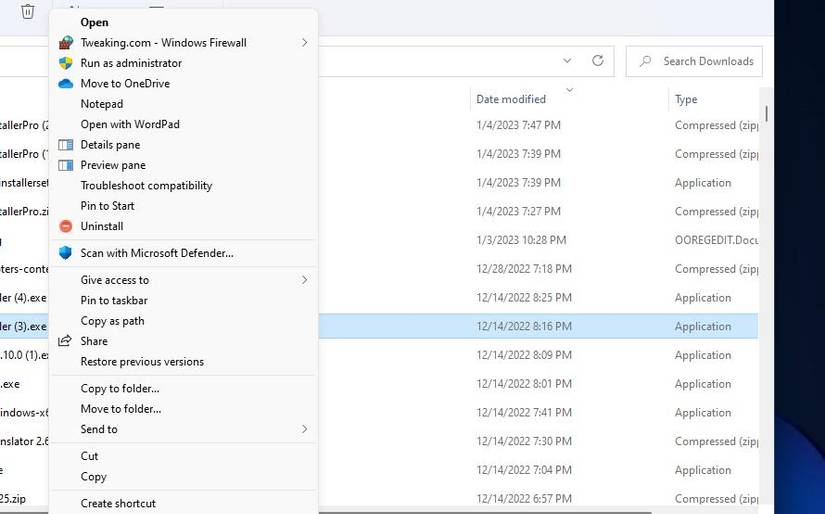This screenshot has height=514, width=825.
Task: Choose Pin to taskbar
Action: pos(114,300)
